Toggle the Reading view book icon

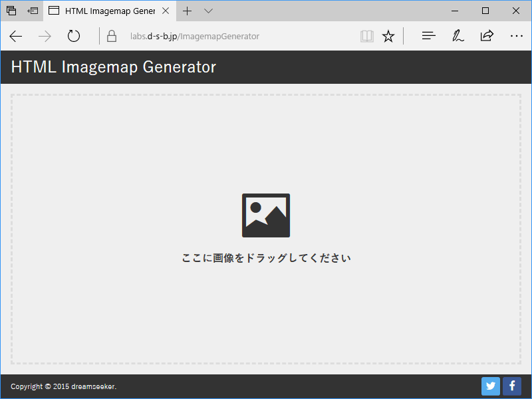[x=367, y=37]
